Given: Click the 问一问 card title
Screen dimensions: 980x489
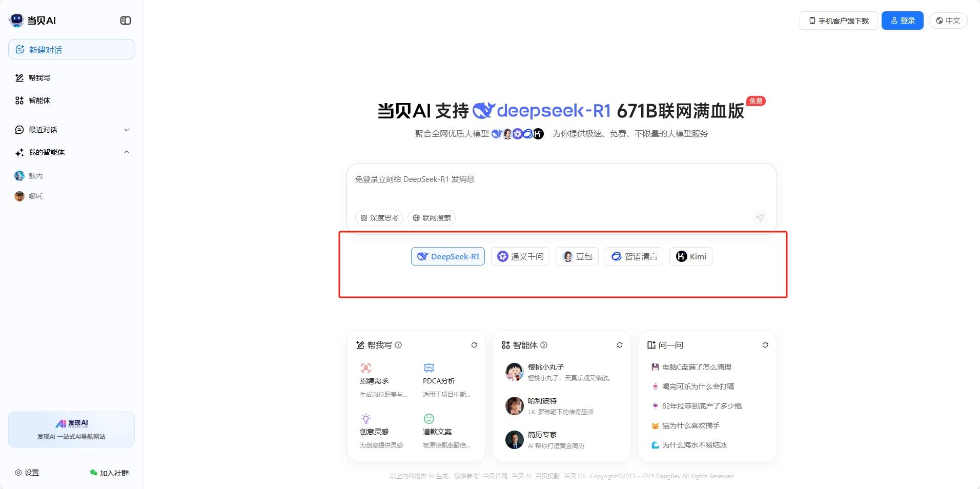Looking at the screenshot, I should [x=670, y=345].
